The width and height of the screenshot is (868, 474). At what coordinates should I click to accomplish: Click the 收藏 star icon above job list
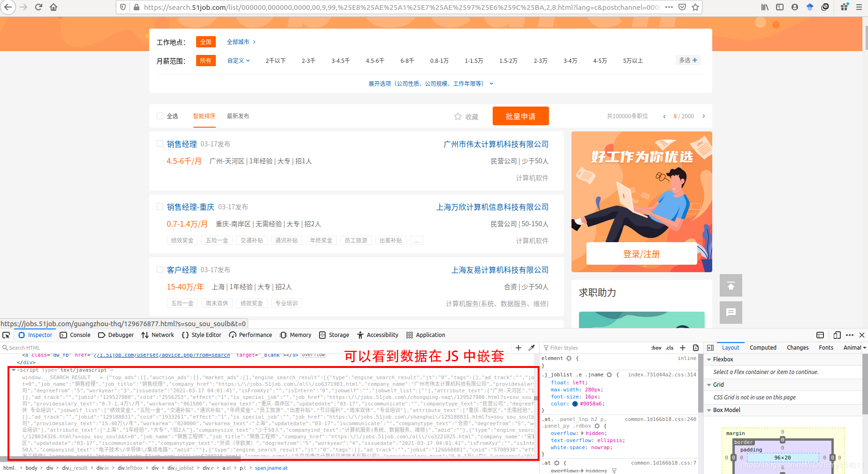coord(458,116)
